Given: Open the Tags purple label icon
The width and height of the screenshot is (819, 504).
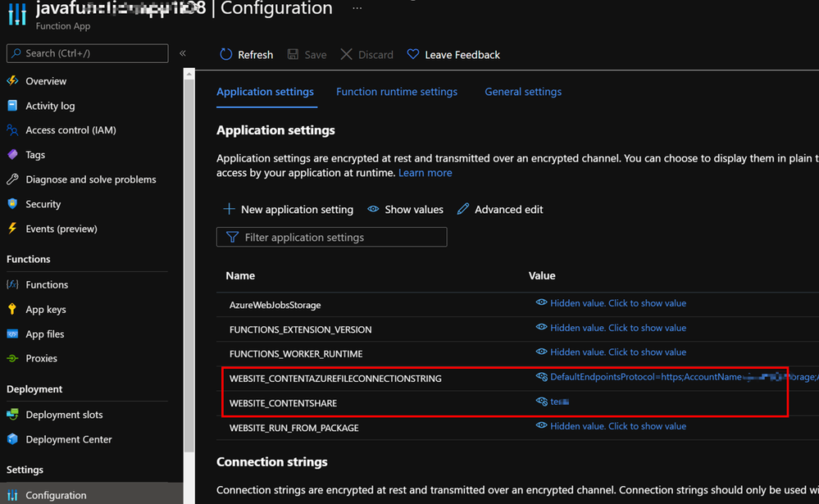Looking at the screenshot, I should tap(12, 155).
